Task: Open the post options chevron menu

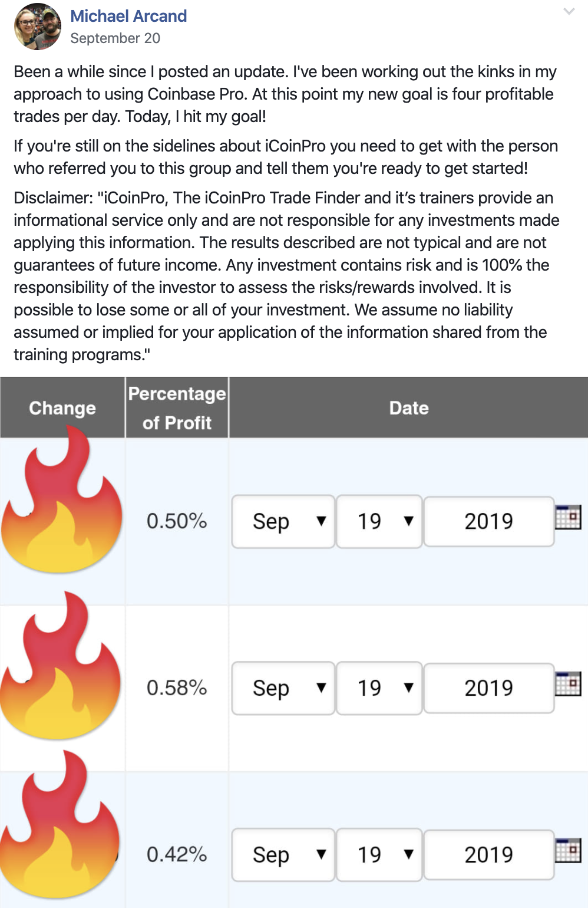Action: 569,11
